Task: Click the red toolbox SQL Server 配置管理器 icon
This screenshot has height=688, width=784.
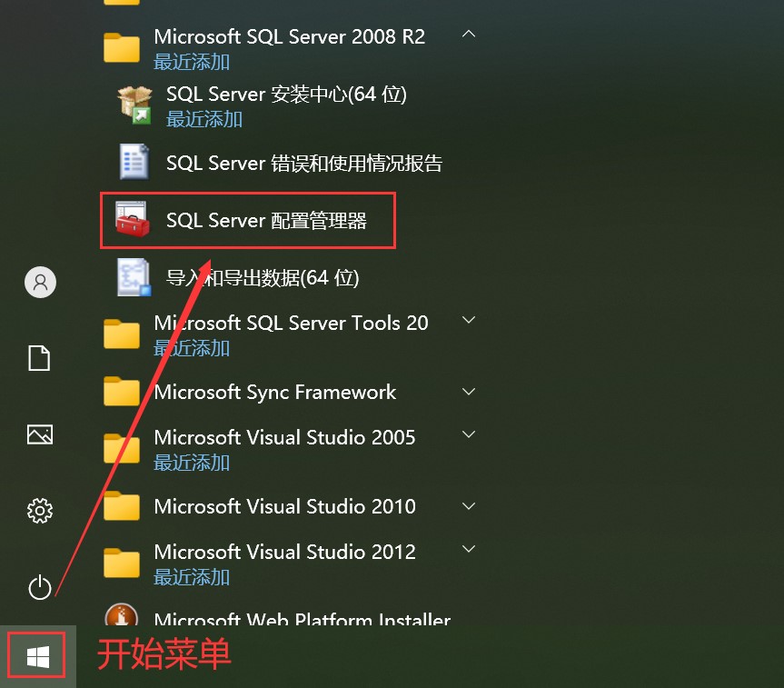Action: pyautogui.click(x=134, y=219)
